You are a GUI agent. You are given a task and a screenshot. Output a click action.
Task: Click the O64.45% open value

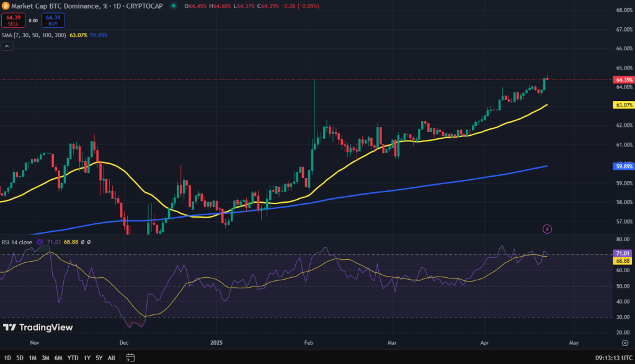(x=195, y=6)
